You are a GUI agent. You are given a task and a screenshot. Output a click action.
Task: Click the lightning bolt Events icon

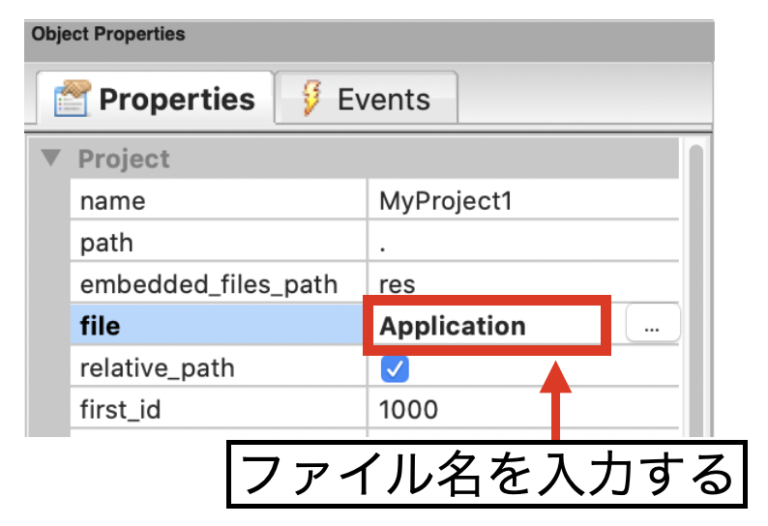(x=311, y=98)
